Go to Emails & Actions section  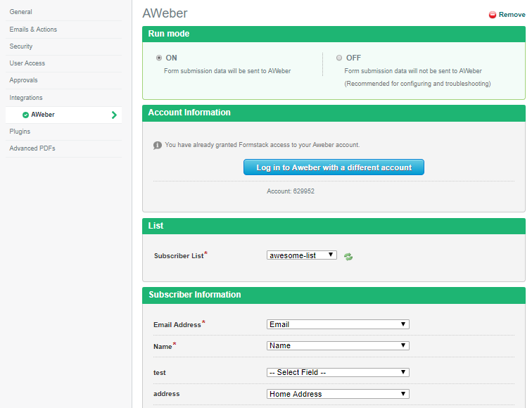point(33,30)
